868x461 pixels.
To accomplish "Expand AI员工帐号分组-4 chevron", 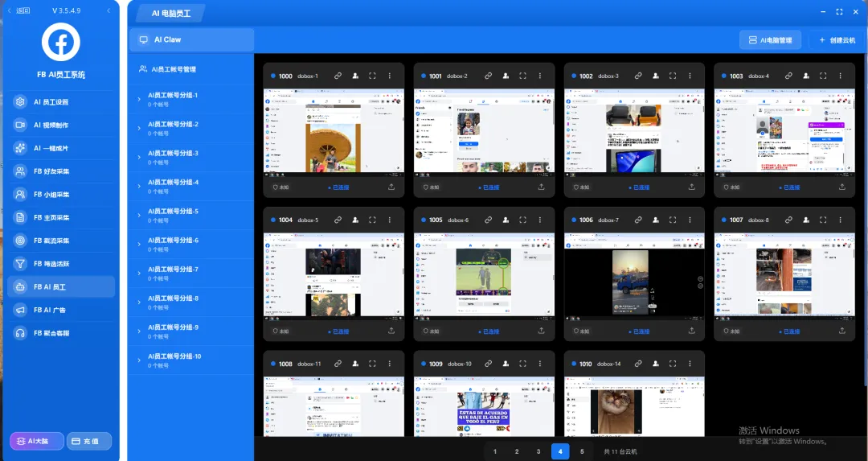I will (x=139, y=186).
